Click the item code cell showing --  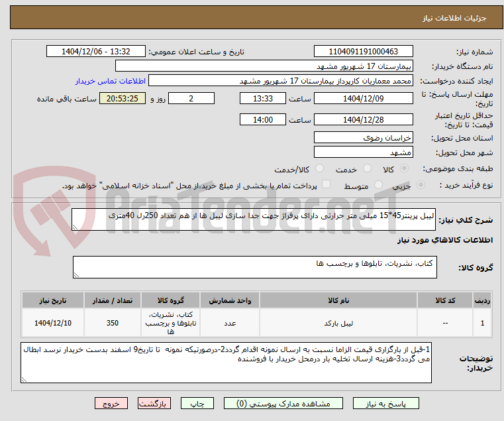point(445,323)
